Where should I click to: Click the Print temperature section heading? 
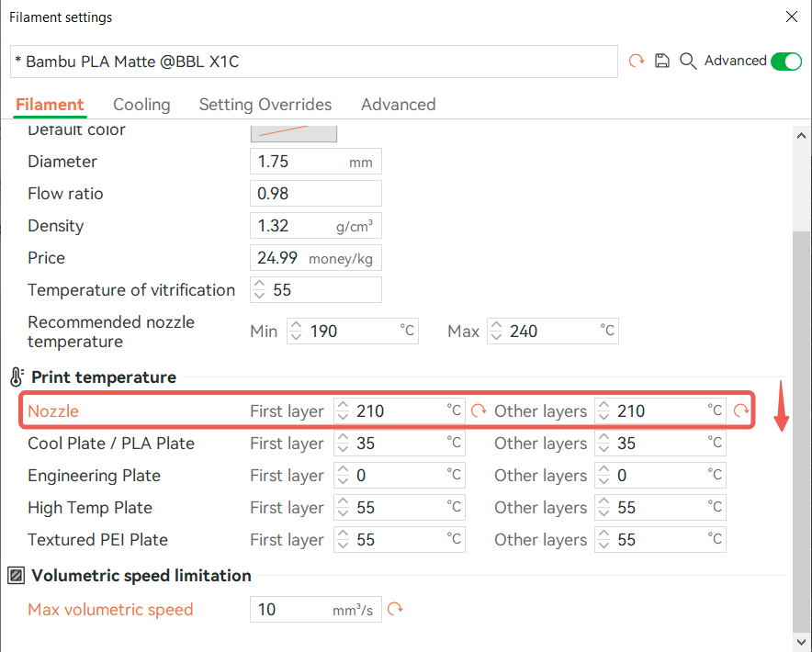tap(104, 377)
